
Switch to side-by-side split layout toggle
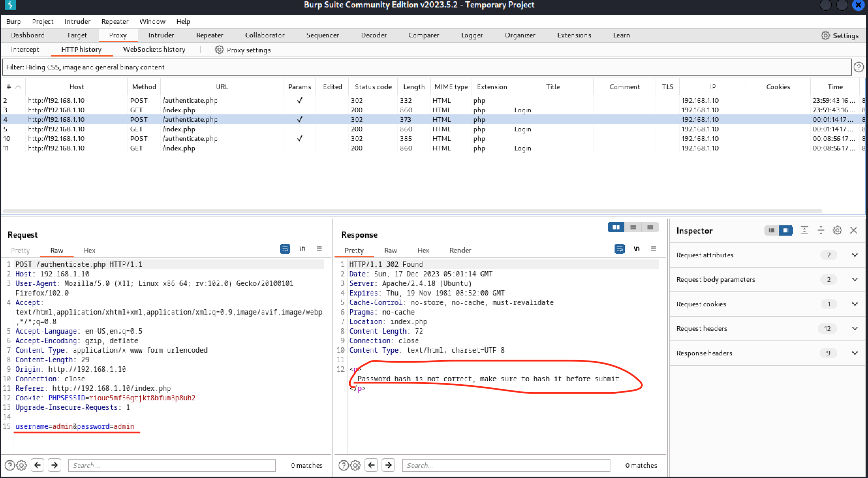tap(616, 227)
